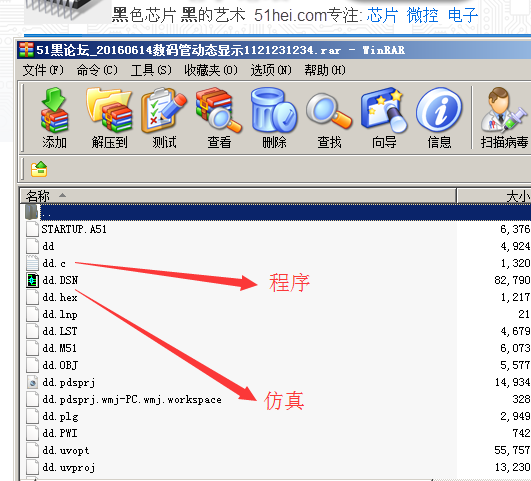The image size is (531, 481).
Task: Select the dd.M51 file
Action: tap(60, 348)
